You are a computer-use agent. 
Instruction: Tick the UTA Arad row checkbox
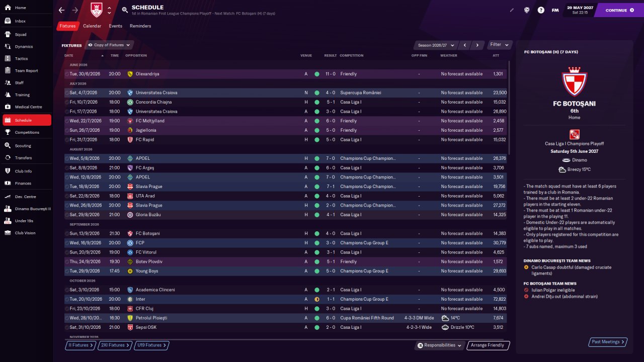pyautogui.click(x=67, y=196)
